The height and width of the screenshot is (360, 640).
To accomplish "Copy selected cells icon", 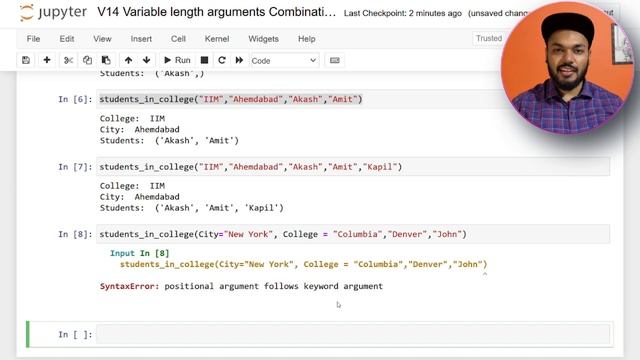I will click(87, 60).
